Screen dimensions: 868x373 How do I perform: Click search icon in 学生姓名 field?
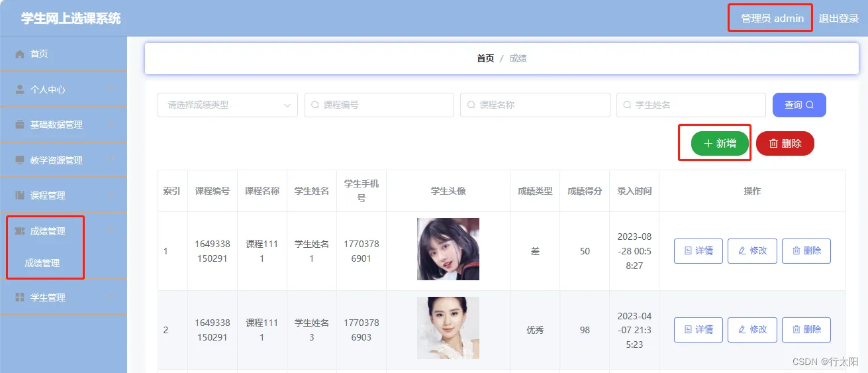point(628,105)
